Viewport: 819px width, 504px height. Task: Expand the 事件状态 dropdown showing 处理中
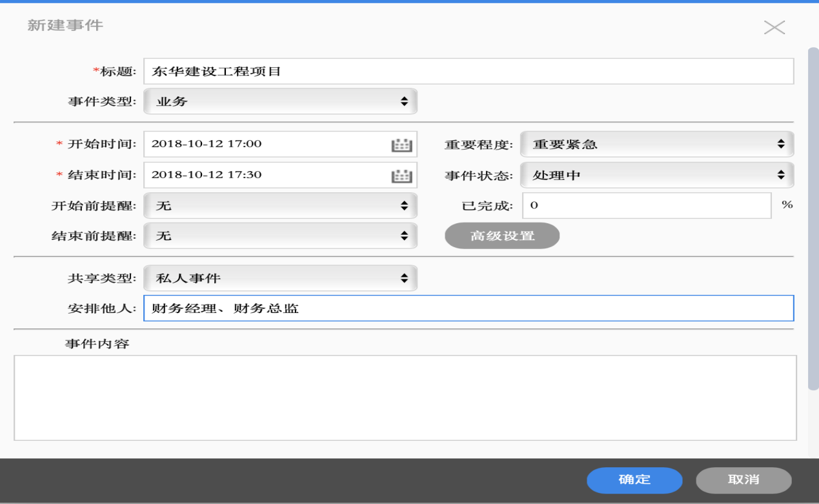(x=656, y=175)
